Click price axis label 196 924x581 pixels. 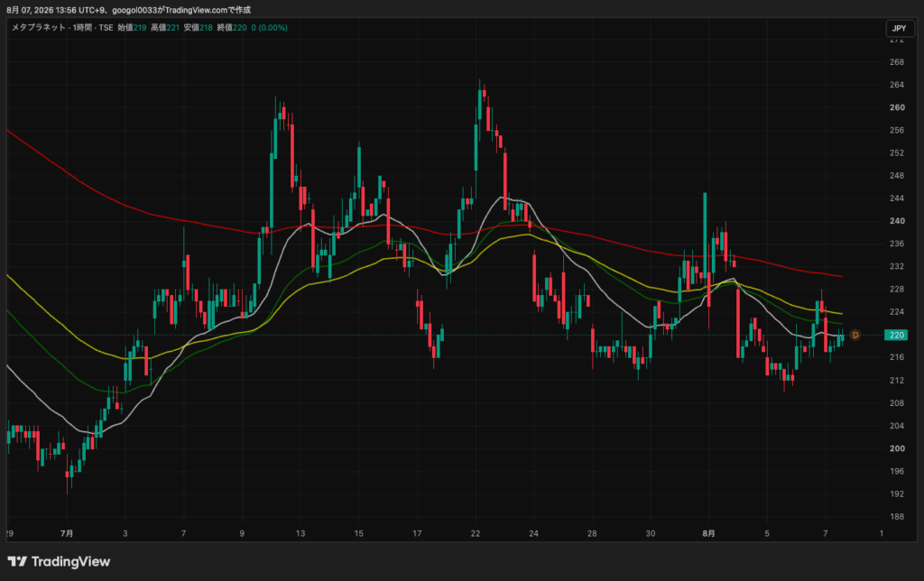click(897, 472)
